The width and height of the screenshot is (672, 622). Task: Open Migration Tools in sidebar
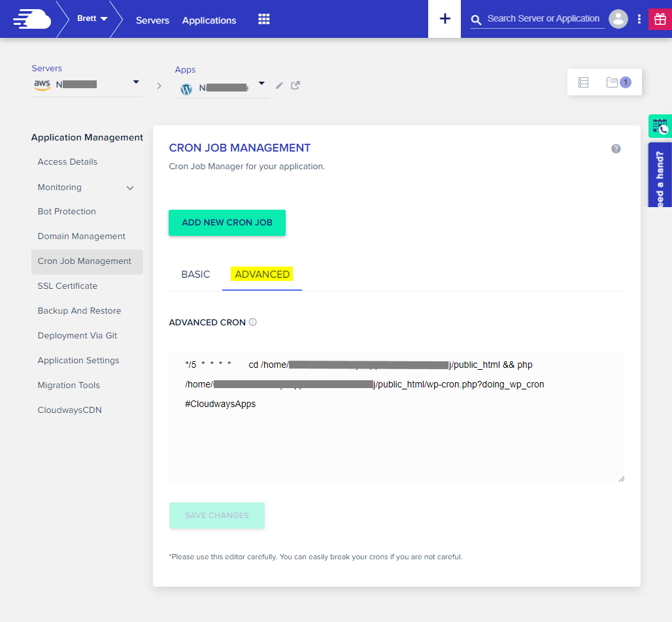[69, 385]
